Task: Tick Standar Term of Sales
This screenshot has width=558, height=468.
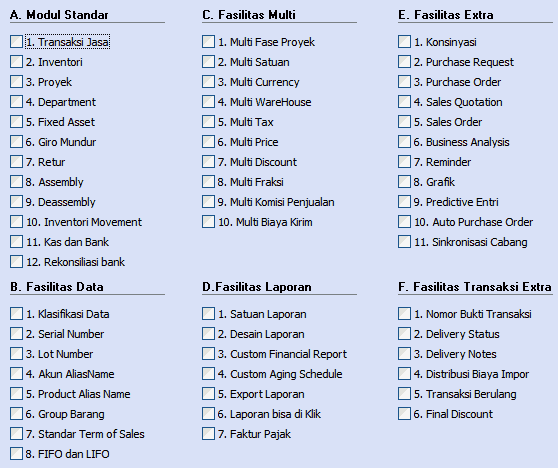Action: tap(16, 433)
